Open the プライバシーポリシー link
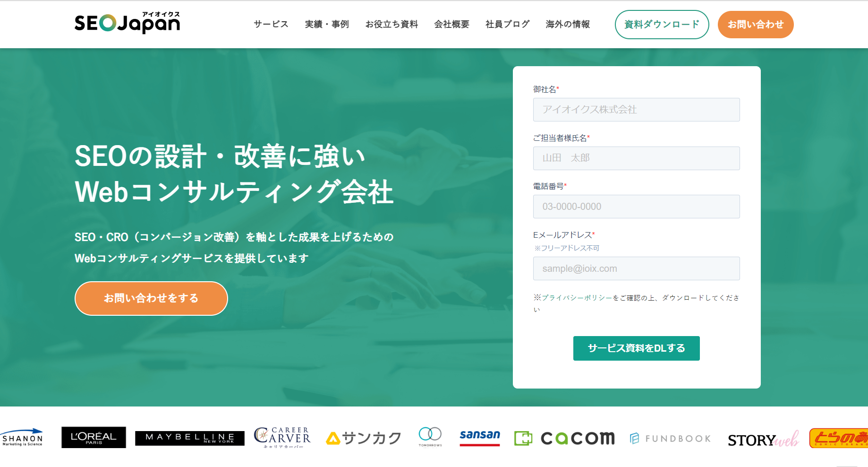 (577, 298)
